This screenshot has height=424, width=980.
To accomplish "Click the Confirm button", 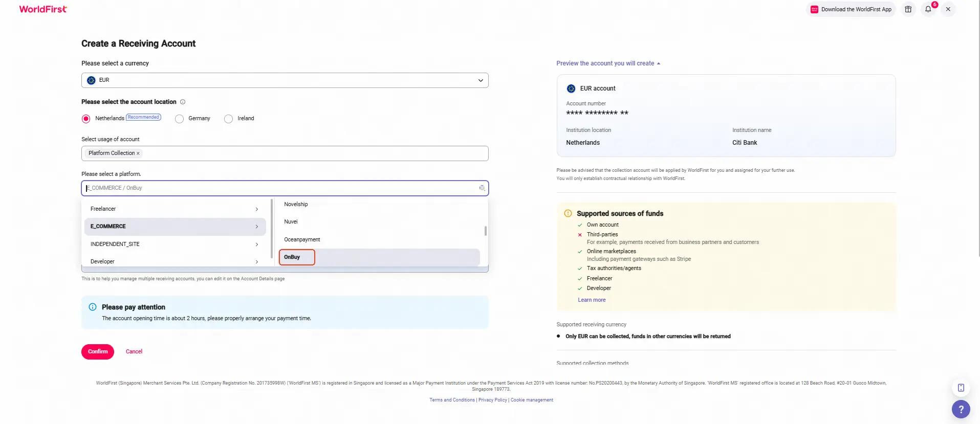I will 98,352.
